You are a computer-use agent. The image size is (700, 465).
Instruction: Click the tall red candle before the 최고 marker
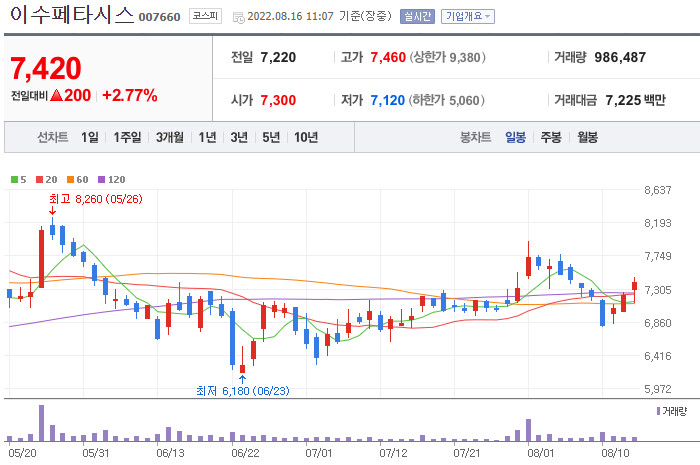click(x=42, y=258)
